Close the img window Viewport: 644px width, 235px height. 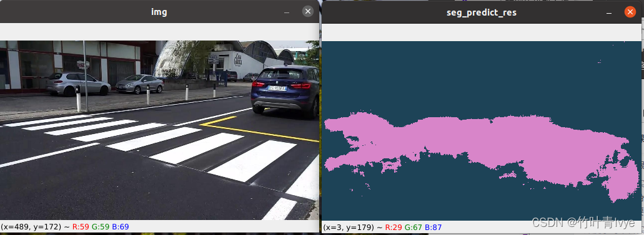tap(307, 11)
